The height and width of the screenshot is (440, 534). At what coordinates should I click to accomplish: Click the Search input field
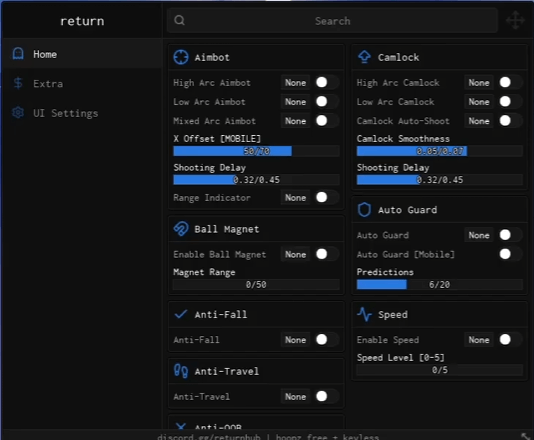(x=332, y=20)
